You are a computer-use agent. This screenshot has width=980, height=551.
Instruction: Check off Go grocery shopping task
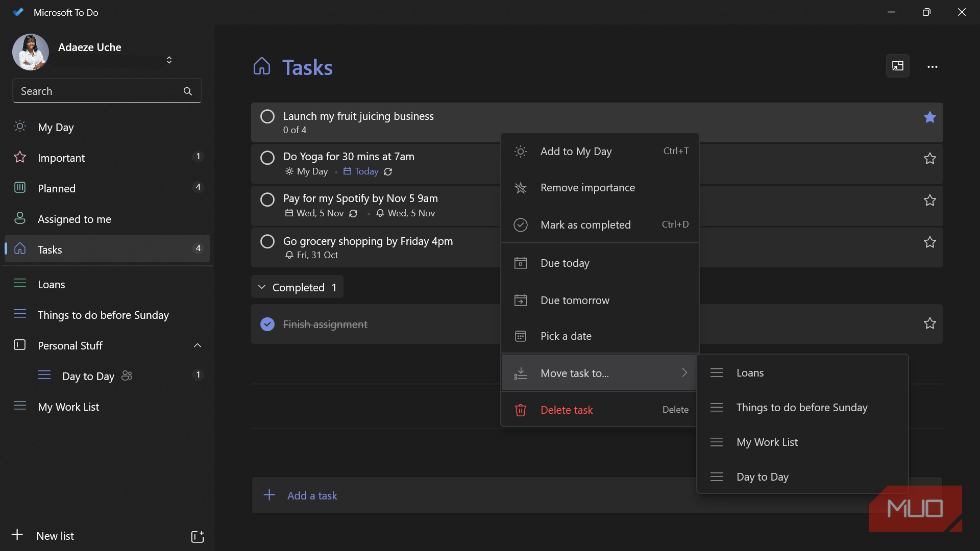[x=267, y=241]
